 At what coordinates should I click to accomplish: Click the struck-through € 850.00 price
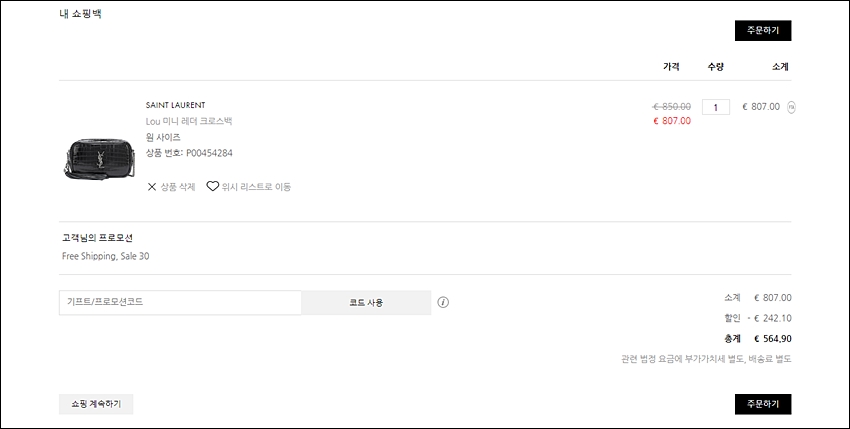[x=672, y=106]
